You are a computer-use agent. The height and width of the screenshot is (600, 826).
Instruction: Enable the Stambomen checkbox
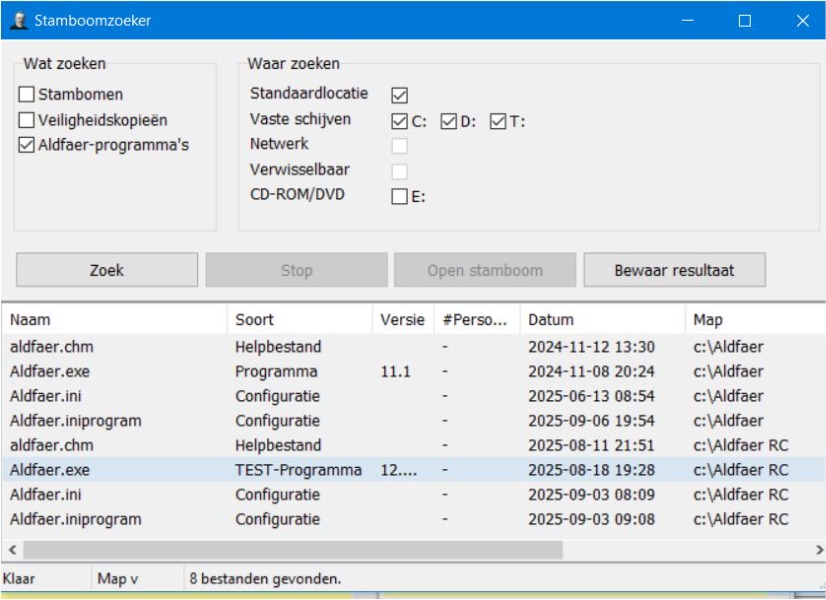click(x=26, y=95)
